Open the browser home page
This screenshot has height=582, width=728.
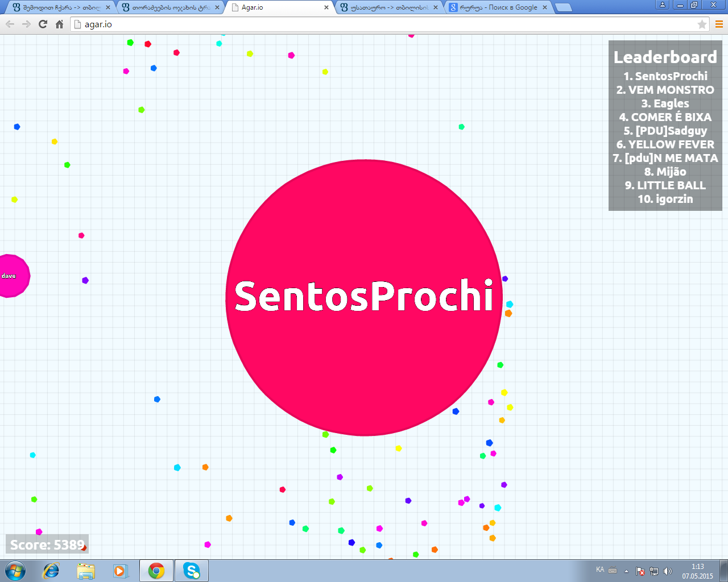click(x=59, y=24)
